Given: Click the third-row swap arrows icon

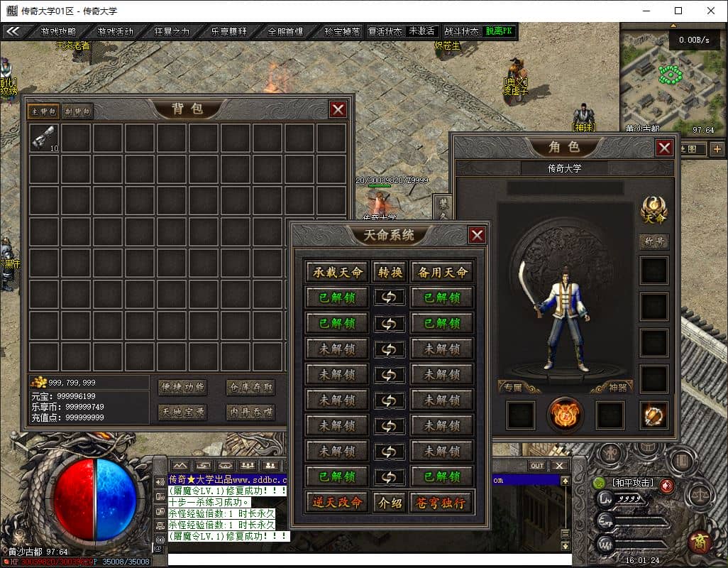Looking at the screenshot, I should tap(390, 349).
